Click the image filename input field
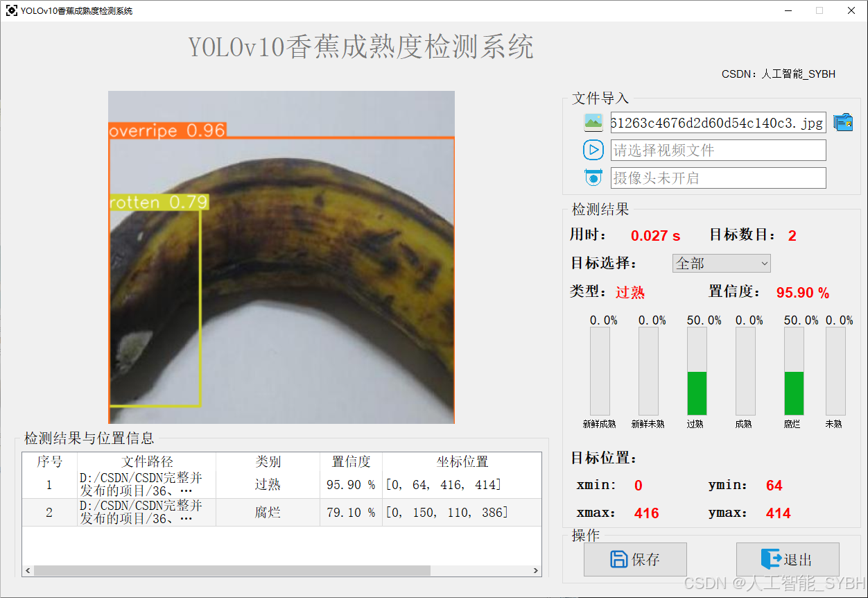This screenshot has width=868, height=598. point(718,123)
